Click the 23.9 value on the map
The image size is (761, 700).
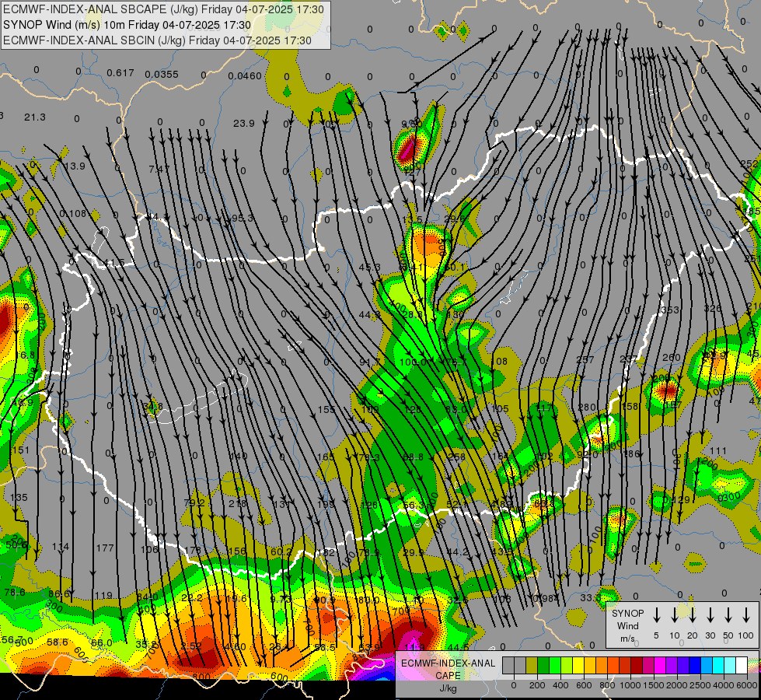tap(243, 124)
